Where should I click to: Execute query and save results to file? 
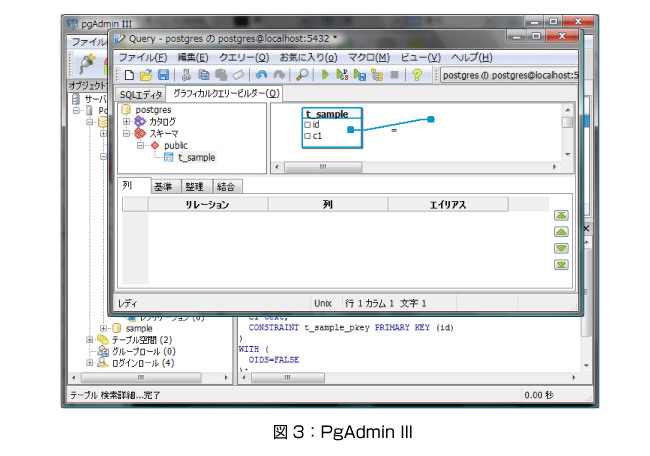pos(360,75)
